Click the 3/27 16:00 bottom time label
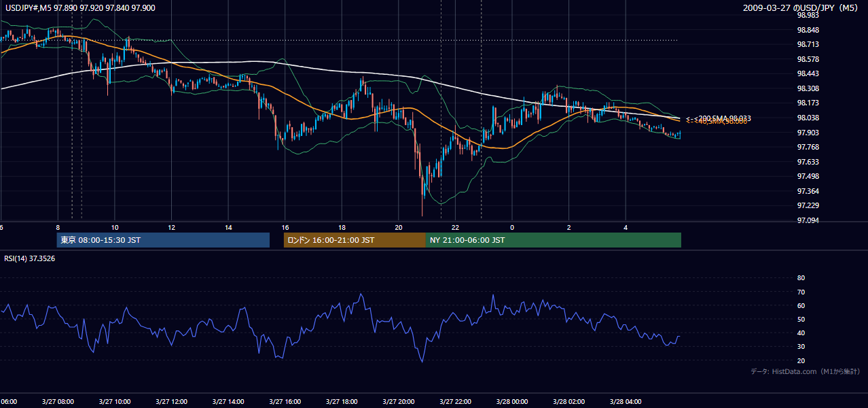The width and height of the screenshot is (868, 408). [285, 402]
